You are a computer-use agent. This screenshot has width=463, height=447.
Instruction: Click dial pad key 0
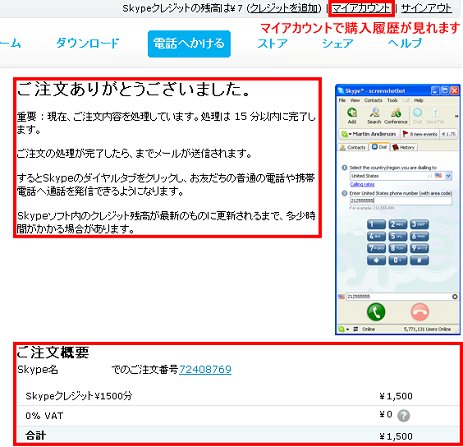(x=398, y=260)
